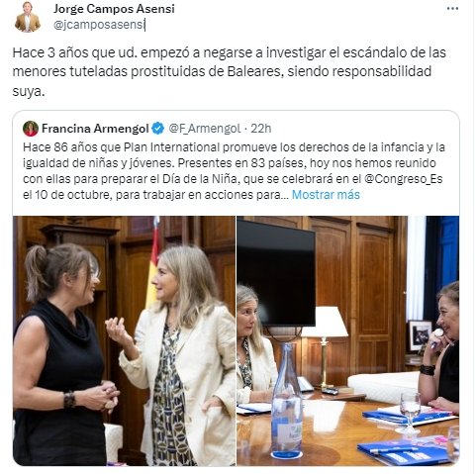Click the quoted tweet text about Plan International
The height and width of the screenshot is (474, 476).
234,171
